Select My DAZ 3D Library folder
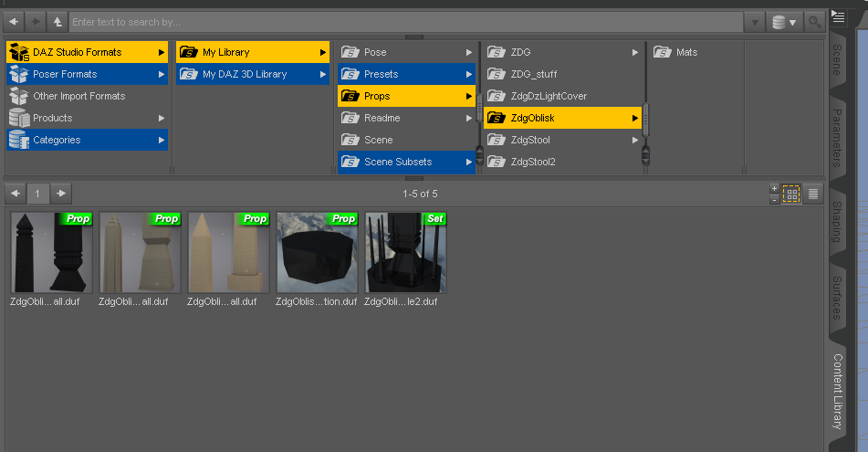The image size is (868, 452). tap(253, 74)
